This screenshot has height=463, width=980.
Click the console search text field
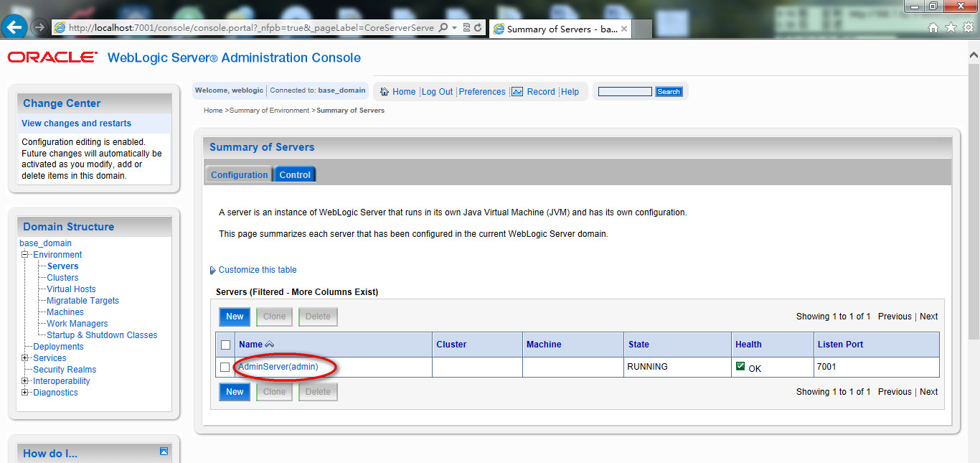[625, 91]
